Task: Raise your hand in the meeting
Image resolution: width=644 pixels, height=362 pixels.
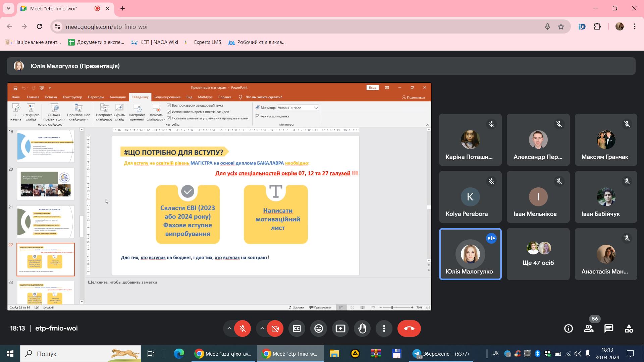Action: [362, 328]
